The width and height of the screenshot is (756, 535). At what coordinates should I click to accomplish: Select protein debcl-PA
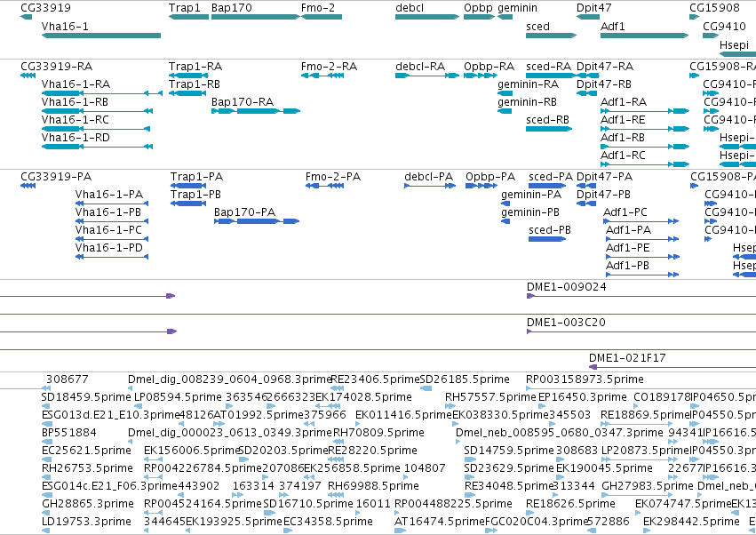(430, 186)
